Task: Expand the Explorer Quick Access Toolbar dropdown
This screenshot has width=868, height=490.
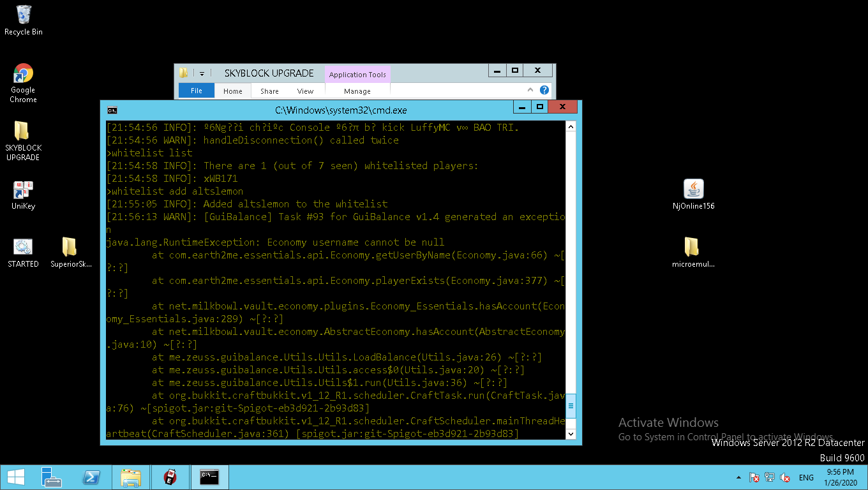Action: [x=202, y=73]
